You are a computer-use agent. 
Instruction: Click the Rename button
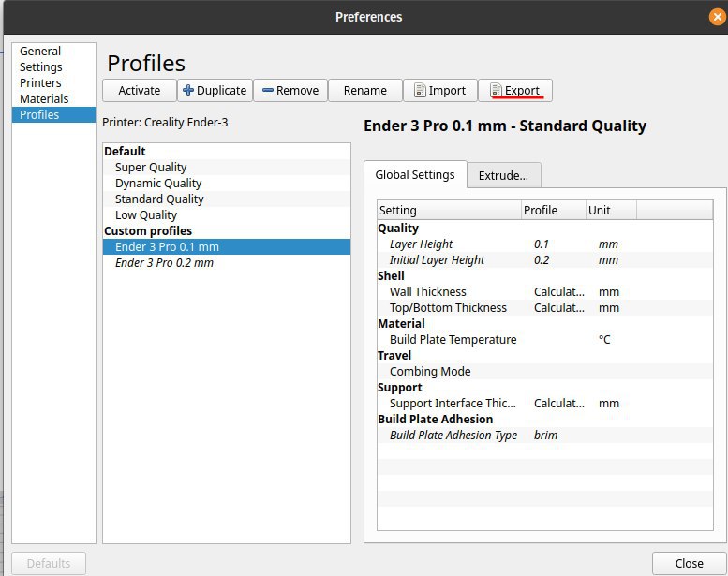364,90
